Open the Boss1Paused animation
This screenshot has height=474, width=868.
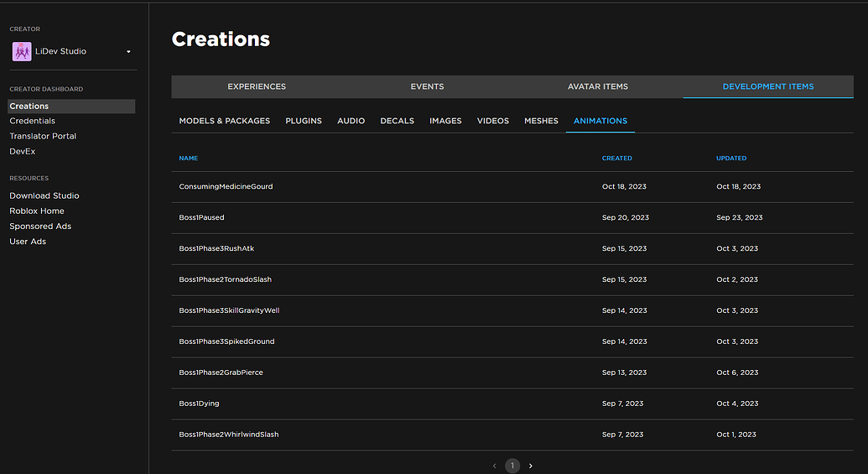(512, 217)
